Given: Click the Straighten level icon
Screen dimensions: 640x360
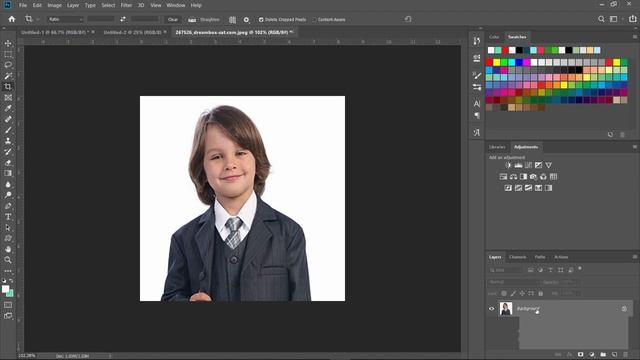Looking at the screenshot, I should 192,20.
